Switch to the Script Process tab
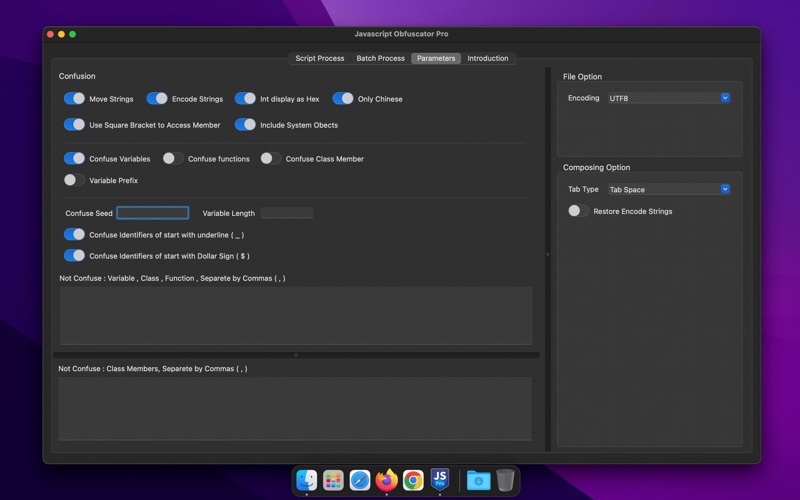The image size is (800, 500). 319,59
